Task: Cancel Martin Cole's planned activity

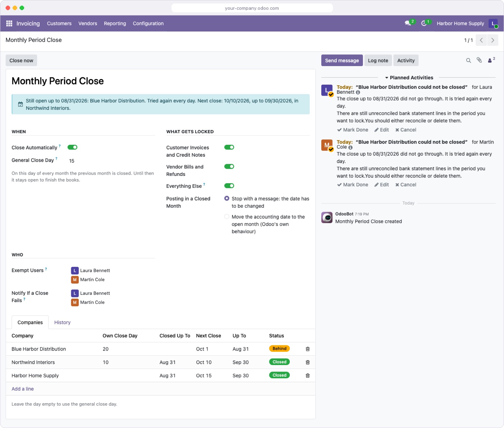Action: (406, 185)
